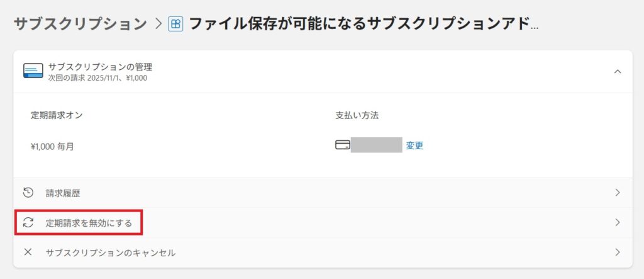
Task: Click the 変更 link for payment method
Action: (x=414, y=145)
